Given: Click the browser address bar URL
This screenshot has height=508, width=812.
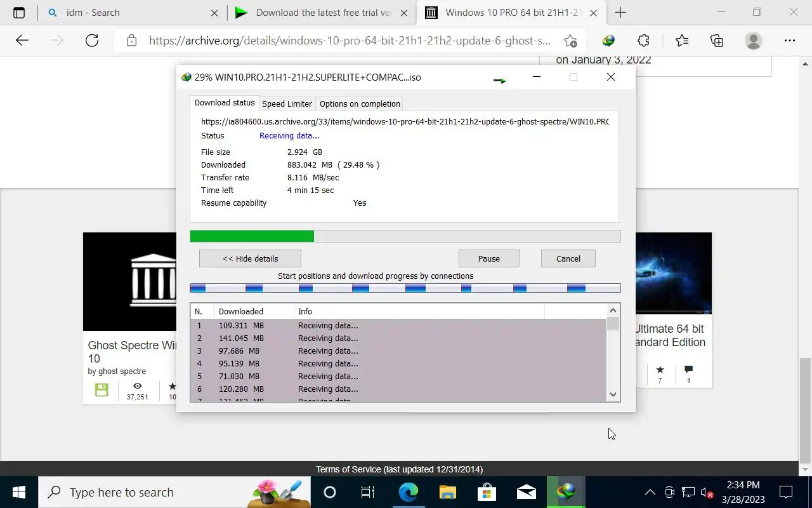Looking at the screenshot, I should 350,41.
